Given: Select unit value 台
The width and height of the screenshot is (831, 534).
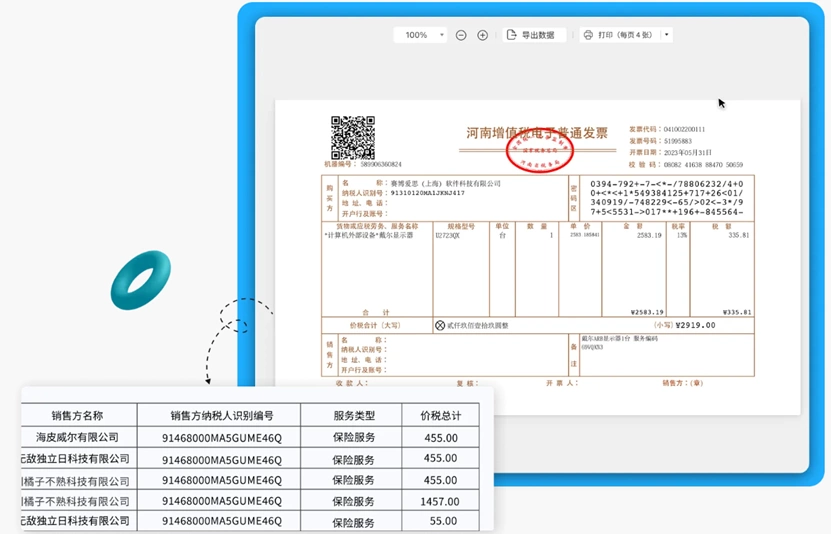Looking at the screenshot, I should tap(502, 235).
